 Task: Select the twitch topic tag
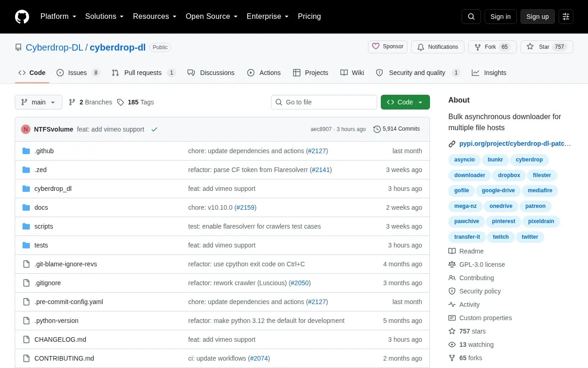pos(501,237)
